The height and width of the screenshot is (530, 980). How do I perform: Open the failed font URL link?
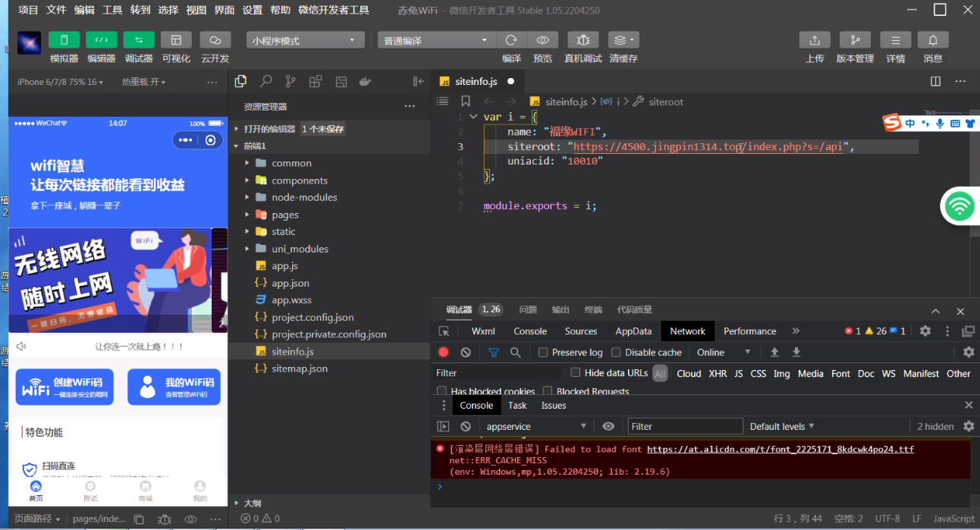[x=781, y=449]
